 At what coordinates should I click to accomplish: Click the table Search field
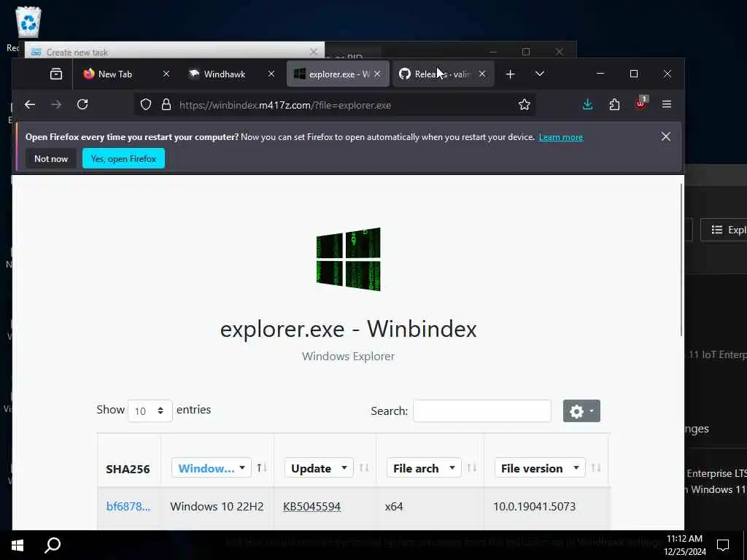(481, 411)
